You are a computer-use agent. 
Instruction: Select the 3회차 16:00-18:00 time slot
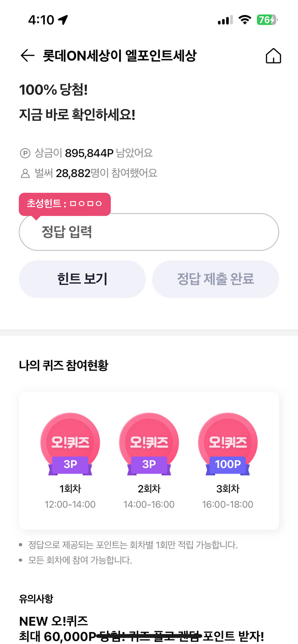click(228, 504)
